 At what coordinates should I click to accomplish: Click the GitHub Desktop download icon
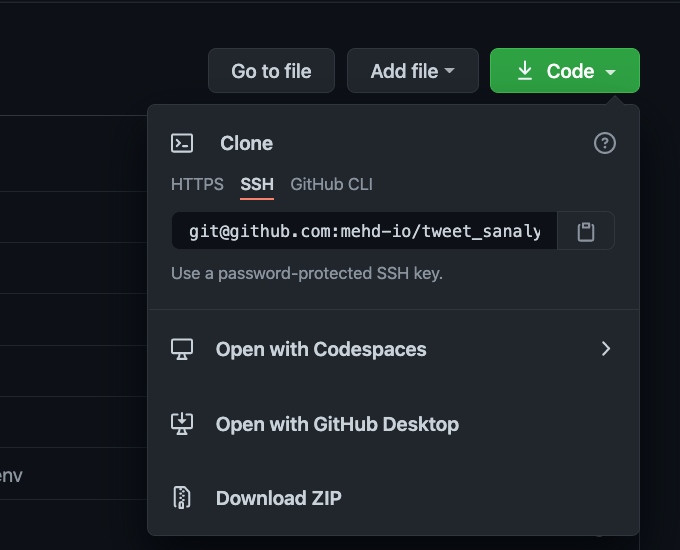tap(182, 424)
